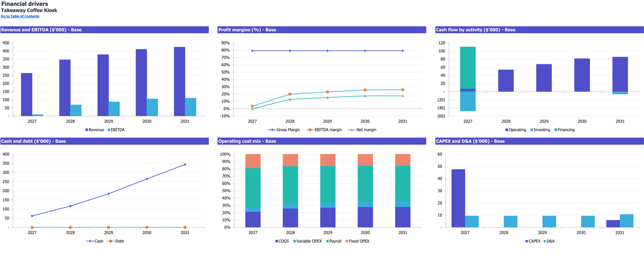Click the 2027 Payroll cost mix segment
Image resolution: width=644 pixels, height=270 pixels.
pos(252,188)
